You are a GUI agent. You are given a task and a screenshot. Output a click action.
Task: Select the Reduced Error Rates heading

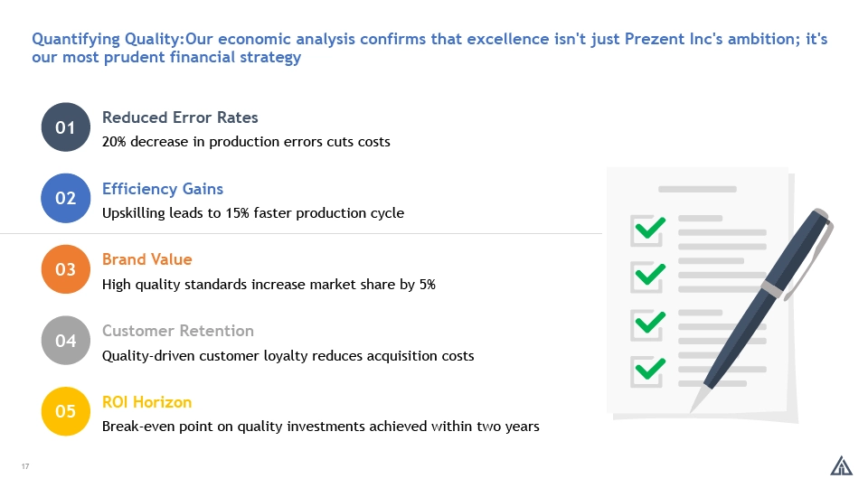[180, 117]
